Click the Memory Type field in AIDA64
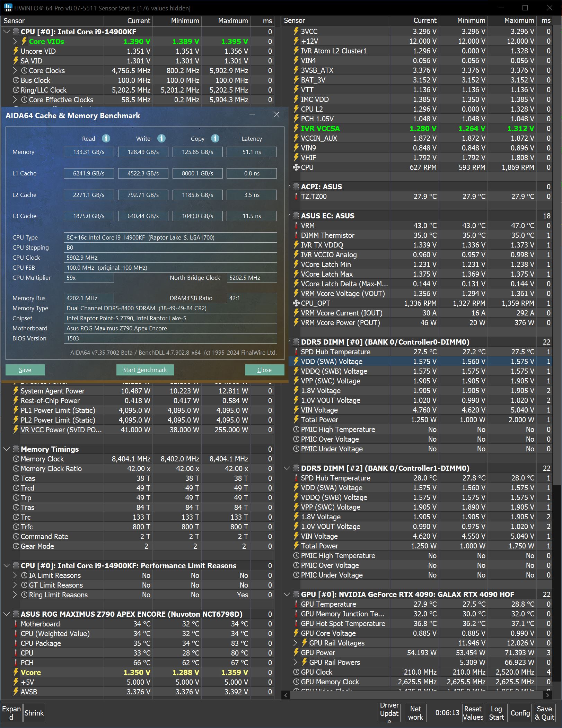Screen dimensions: 562x728 [x=170, y=308]
